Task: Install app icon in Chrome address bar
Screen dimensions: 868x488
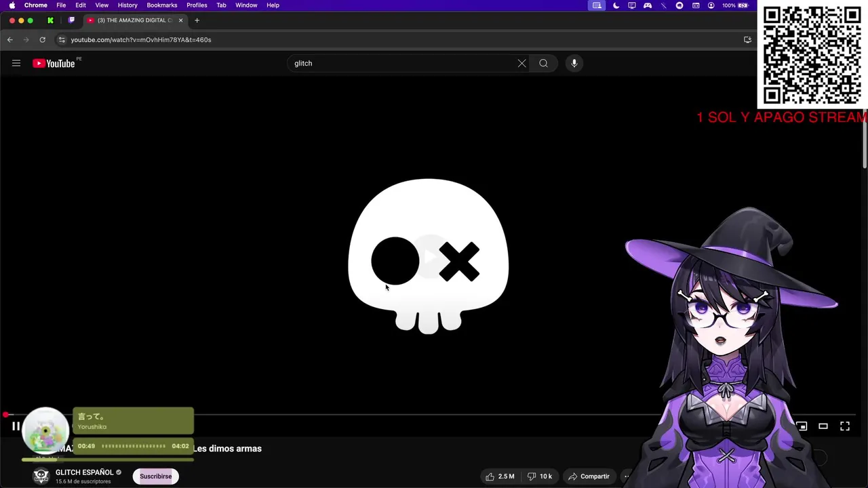Action: (747, 39)
